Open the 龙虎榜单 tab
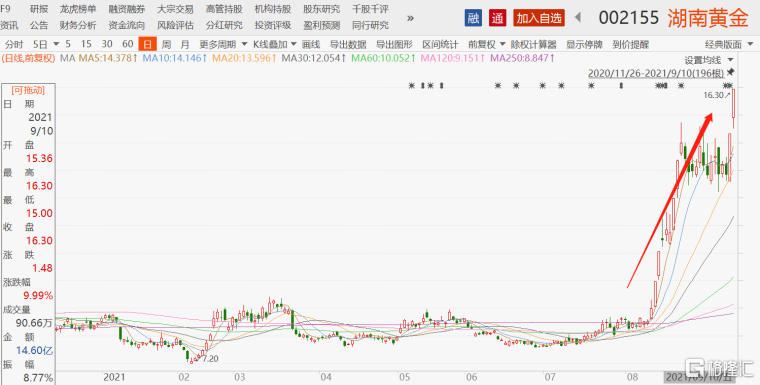Image resolution: width=760 pixels, height=385 pixels. click(78, 9)
